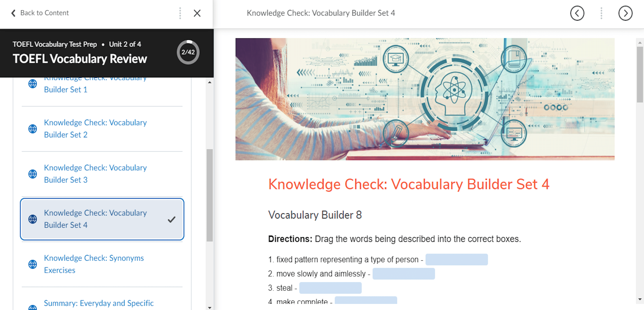Click the globe icon for Builder Set 3
This screenshot has width=644, height=310.
pyautogui.click(x=32, y=174)
